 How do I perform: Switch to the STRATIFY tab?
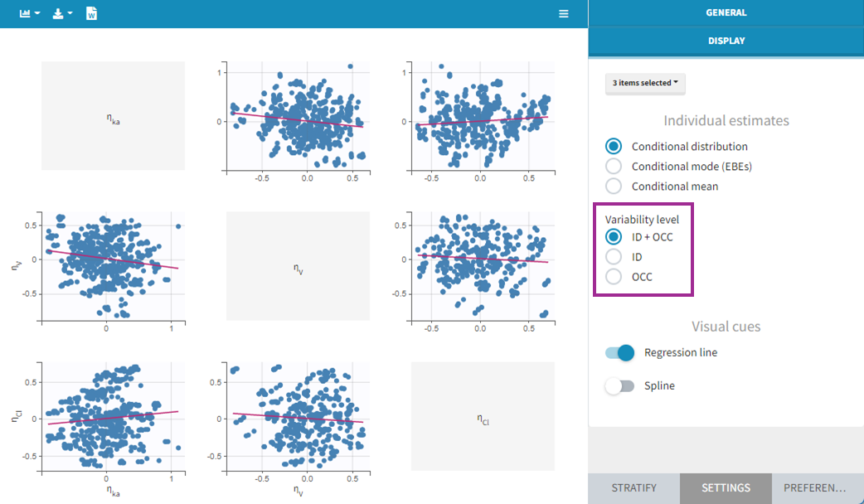[633, 488]
